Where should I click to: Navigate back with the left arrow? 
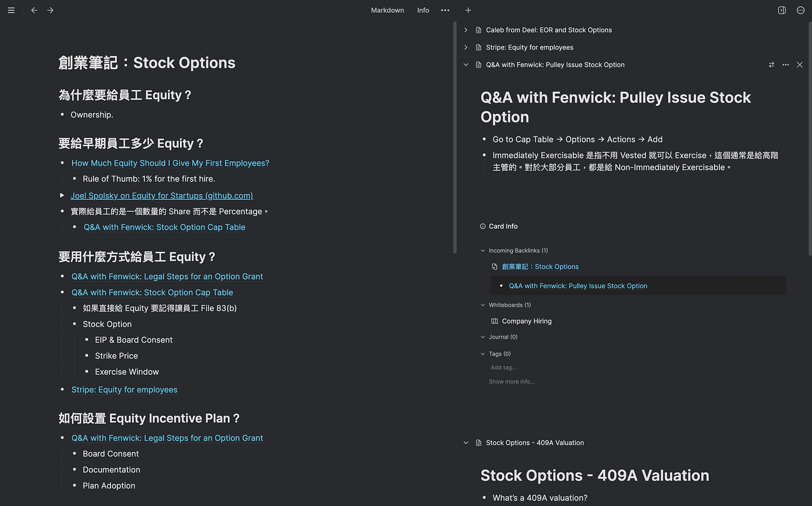tap(34, 10)
